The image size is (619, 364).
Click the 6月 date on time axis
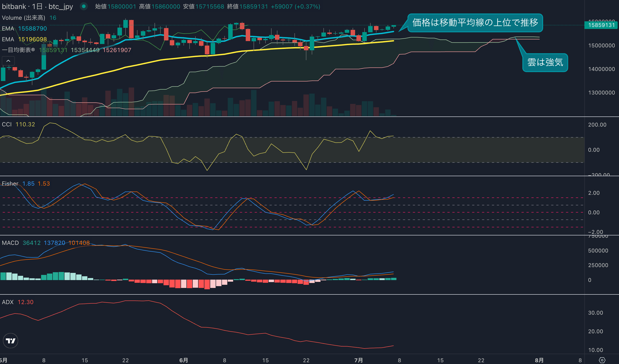(x=183, y=360)
